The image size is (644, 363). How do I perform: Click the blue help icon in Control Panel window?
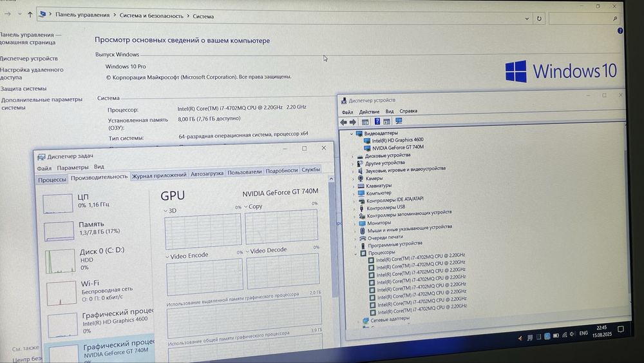pyautogui.click(x=620, y=31)
